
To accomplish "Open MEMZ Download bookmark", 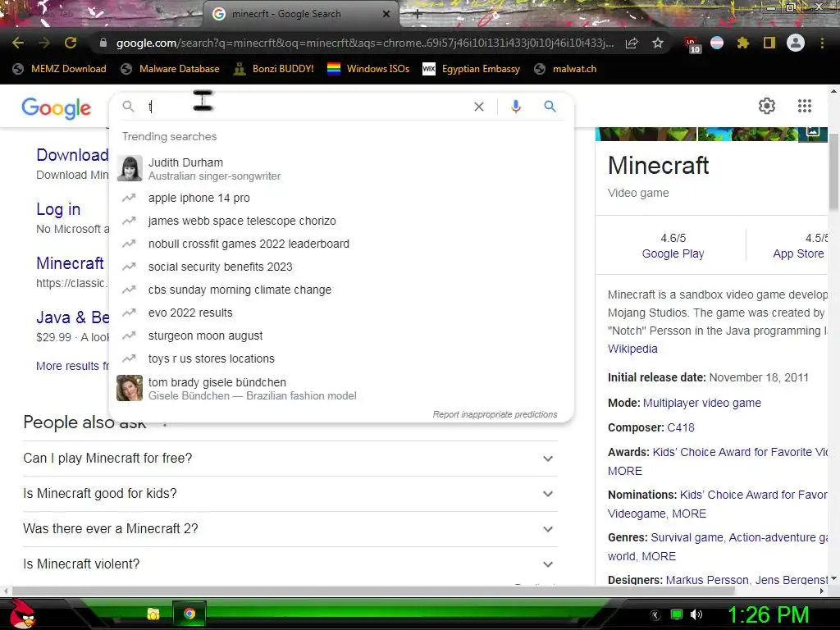I will pyautogui.click(x=59, y=69).
